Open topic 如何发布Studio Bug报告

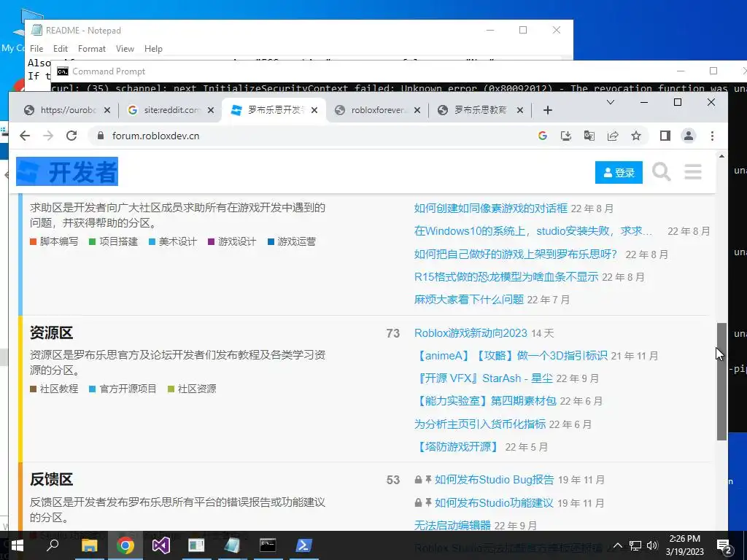[x=494, y=480]
